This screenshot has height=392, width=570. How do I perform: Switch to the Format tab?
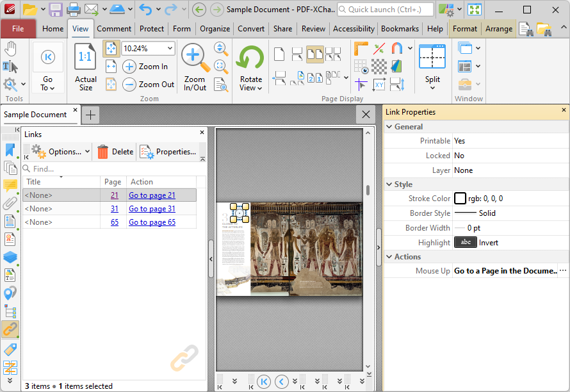click(x=464, y=29)
